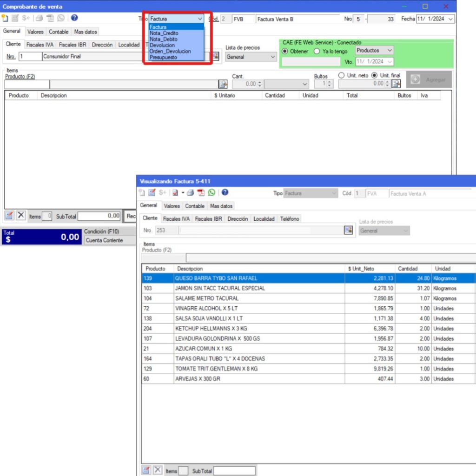This screenshot has height=476, width=476.
Task: Click edit item icon at bottom of Visualizando Factura
Action: coord(146,470)
